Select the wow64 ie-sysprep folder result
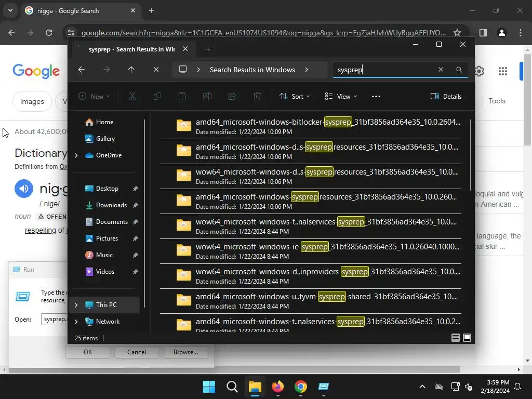532x399 pixels. pos(311,251)
